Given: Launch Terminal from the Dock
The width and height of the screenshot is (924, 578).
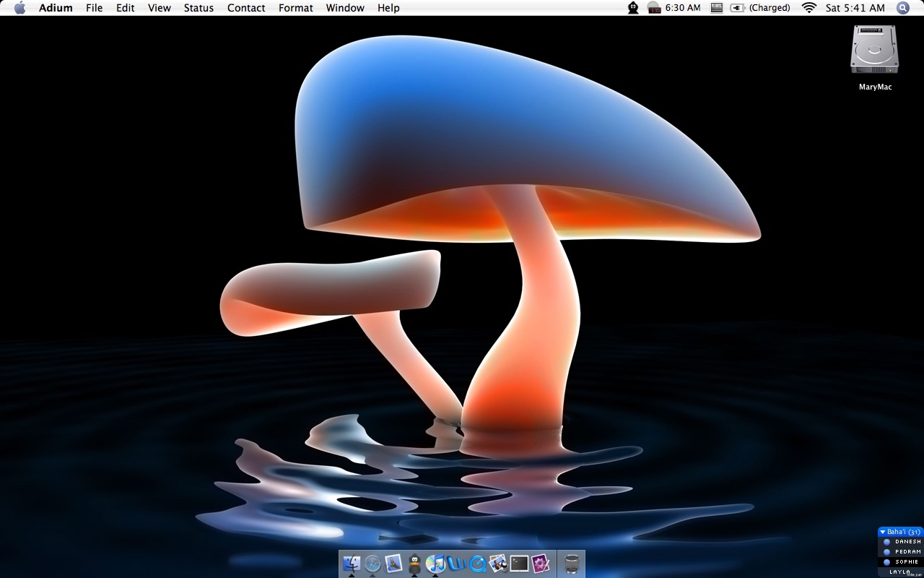Looking at the screenshot, I should click(x=519, y=564).
